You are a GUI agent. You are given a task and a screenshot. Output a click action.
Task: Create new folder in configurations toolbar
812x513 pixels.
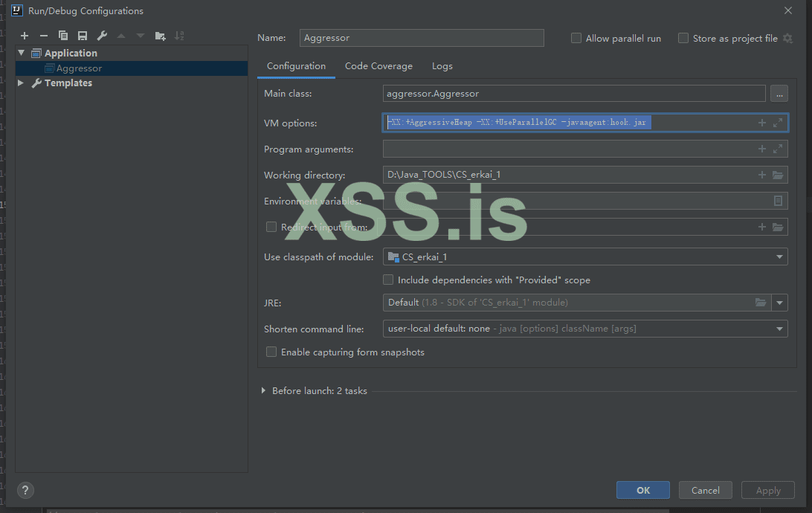pyautogui.click(x=160, y=36)
